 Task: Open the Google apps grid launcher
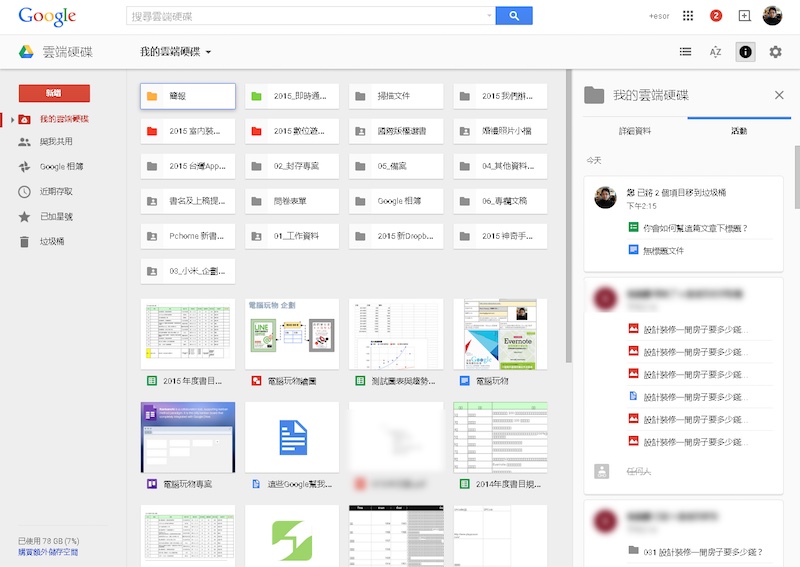688,16
